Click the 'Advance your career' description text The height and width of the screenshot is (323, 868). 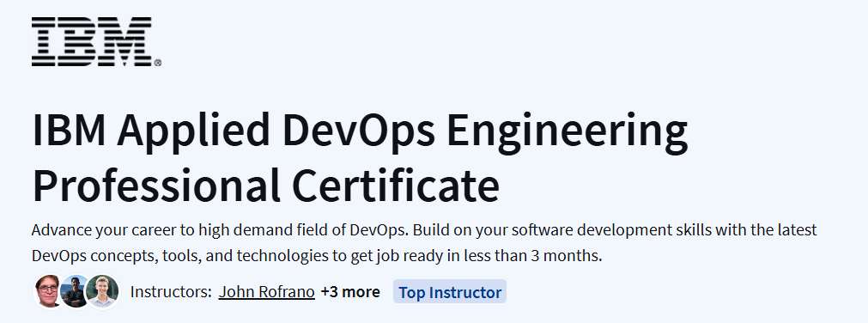(425, 242)
